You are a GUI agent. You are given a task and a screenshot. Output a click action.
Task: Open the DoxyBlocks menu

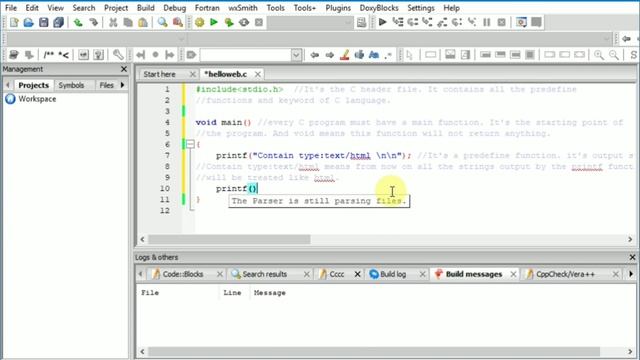coord(379,8)
